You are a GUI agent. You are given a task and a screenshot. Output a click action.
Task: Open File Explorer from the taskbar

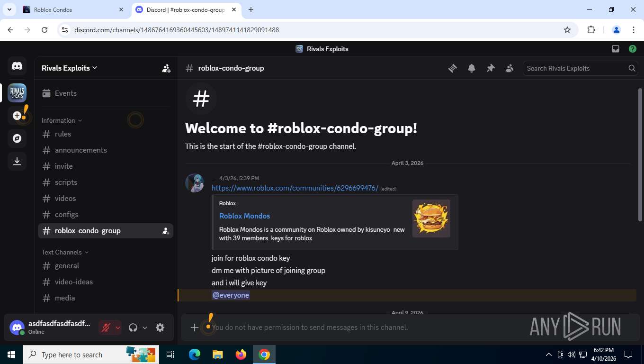click(x=217, y=355)
